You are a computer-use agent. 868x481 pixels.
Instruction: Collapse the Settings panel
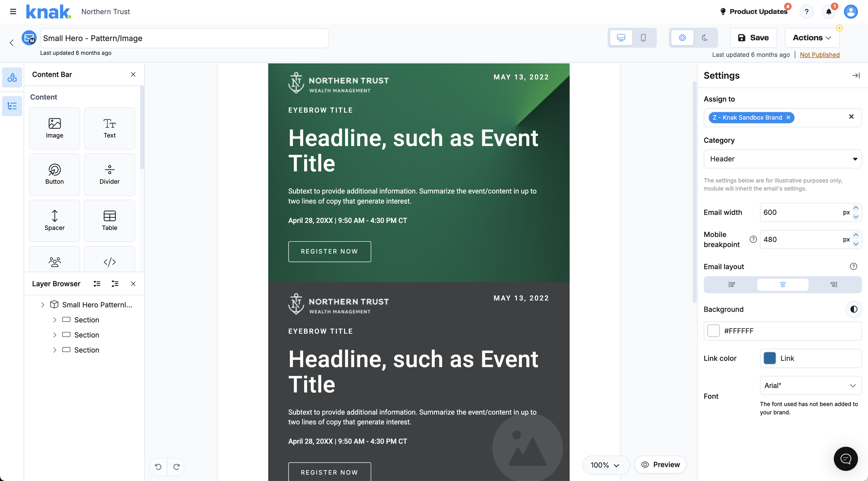click(x=856, y=75)
